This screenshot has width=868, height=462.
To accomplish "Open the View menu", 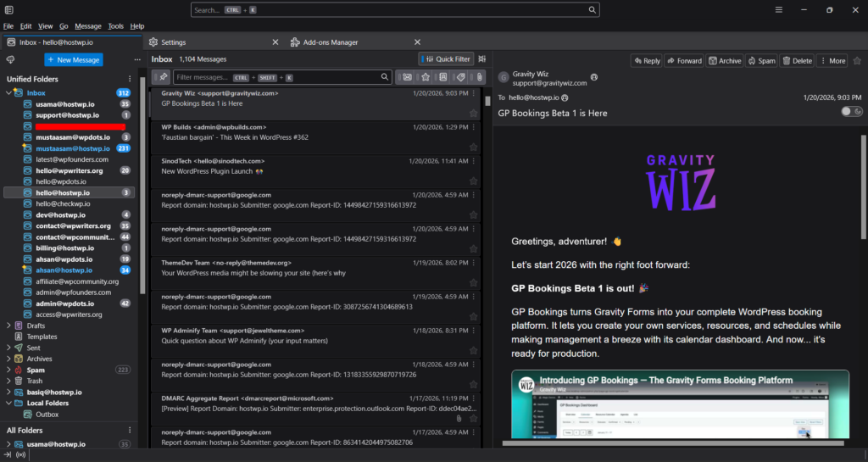I will (x=46, y=26).
